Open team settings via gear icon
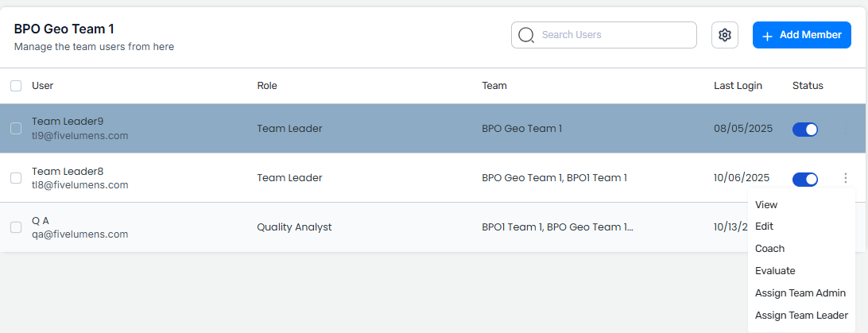Screen dimensions: 868x333 (724, 35)
